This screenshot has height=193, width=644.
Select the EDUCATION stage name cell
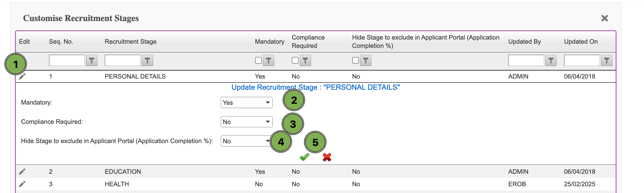click(123, 172)
